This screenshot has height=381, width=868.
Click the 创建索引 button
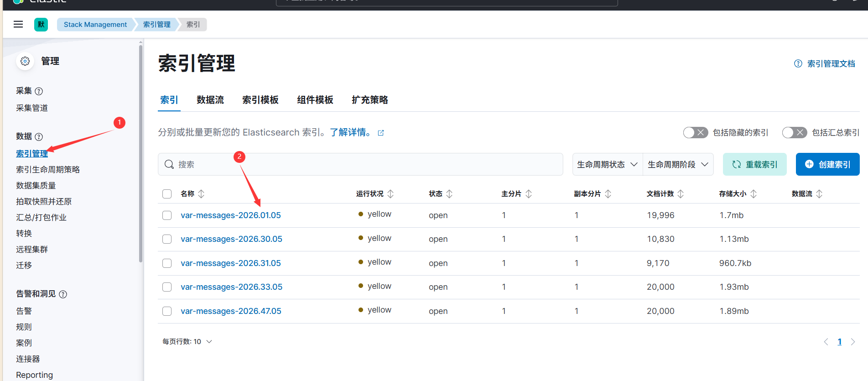[x=828, y=164]
